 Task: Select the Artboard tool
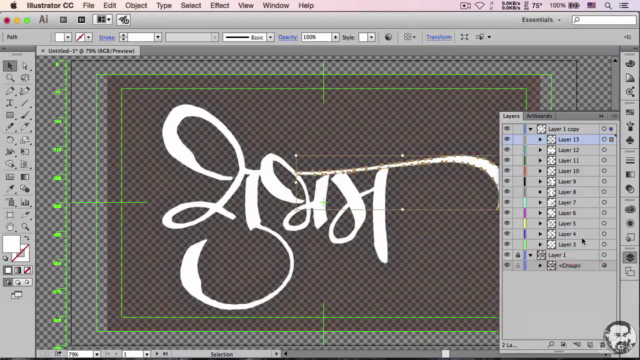[x=10, y=215]
